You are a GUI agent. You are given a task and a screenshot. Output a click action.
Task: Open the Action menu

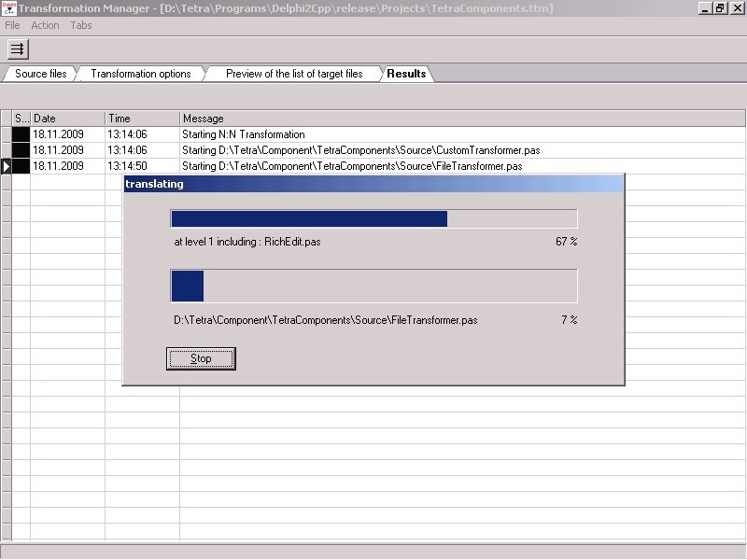tap(45, 25)
